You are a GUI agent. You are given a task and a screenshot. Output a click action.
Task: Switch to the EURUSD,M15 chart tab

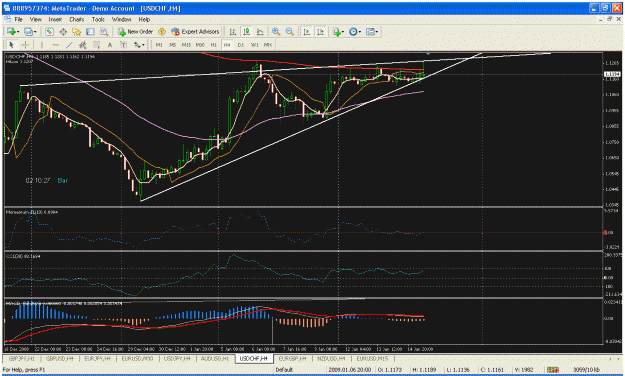(372, 358)
